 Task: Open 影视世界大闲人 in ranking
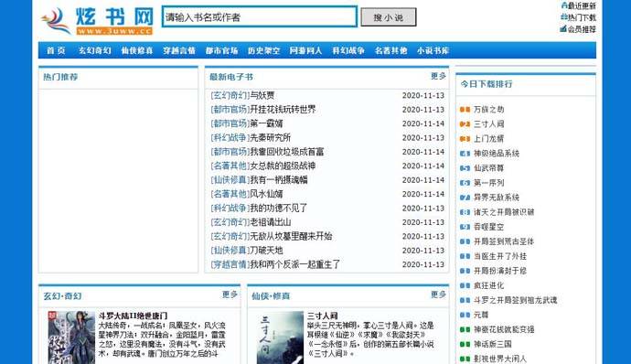point(500,359)
